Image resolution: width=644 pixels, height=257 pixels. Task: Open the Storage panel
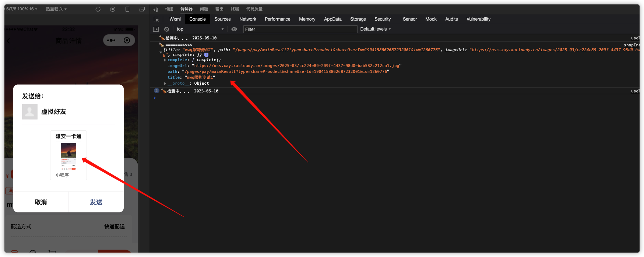pos(358,19)
